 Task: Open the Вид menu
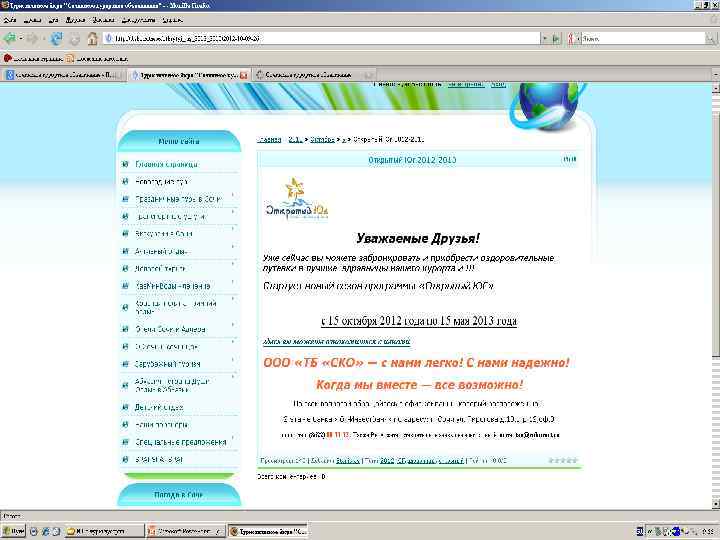(x=54, y=20)
